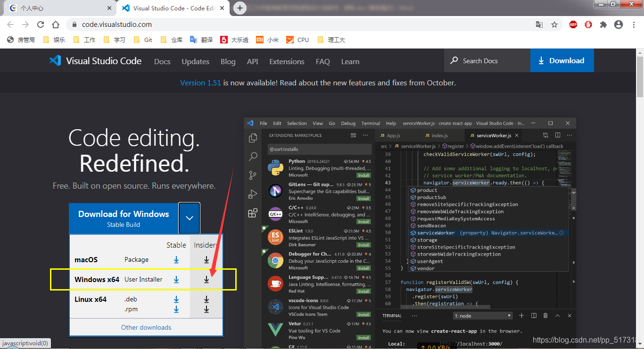
Task: Open the 仓库 bookmarks folder
Action: pos(172,40)
